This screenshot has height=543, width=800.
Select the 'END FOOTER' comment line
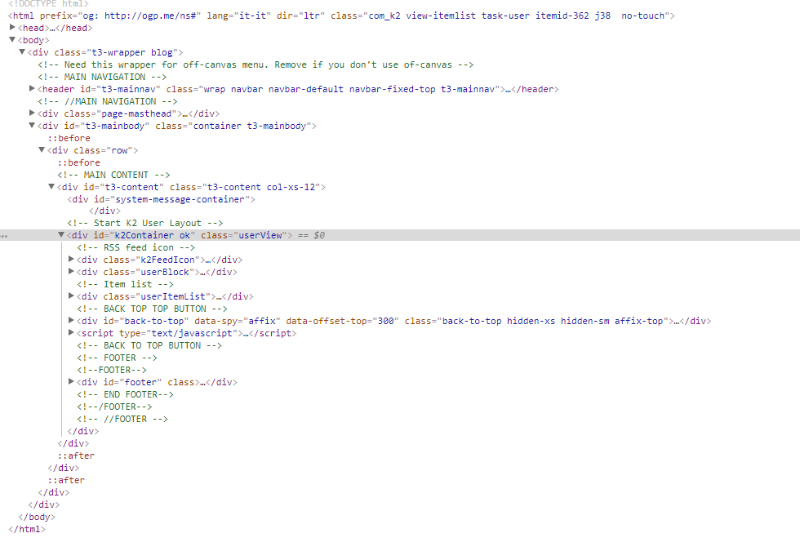tap(125, 394)
